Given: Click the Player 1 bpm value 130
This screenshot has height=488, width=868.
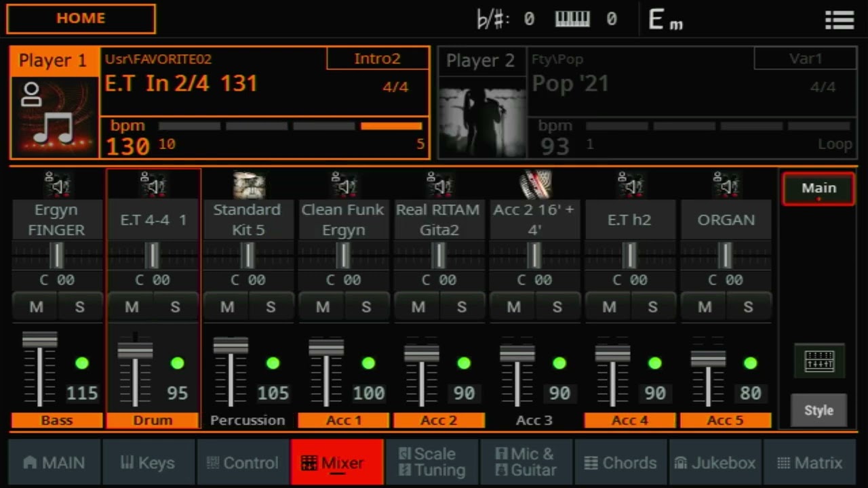Looking at the screenshot, I should tap(128, 146).
